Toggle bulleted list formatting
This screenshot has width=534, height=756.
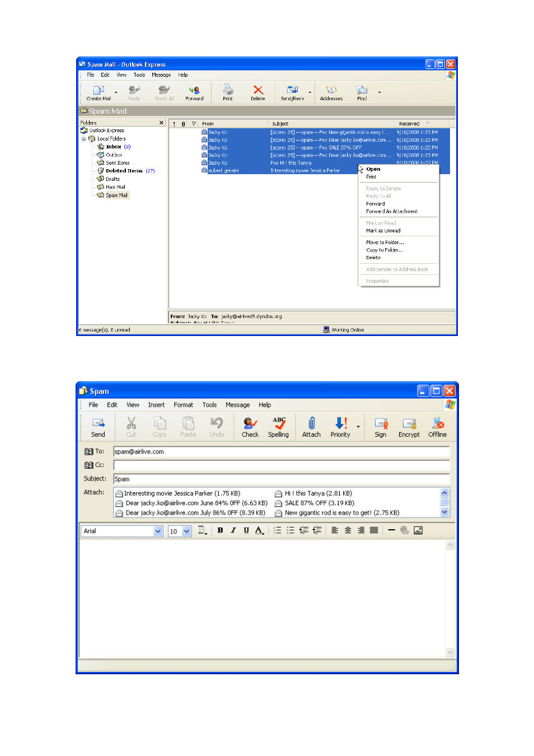pos(291,530)
